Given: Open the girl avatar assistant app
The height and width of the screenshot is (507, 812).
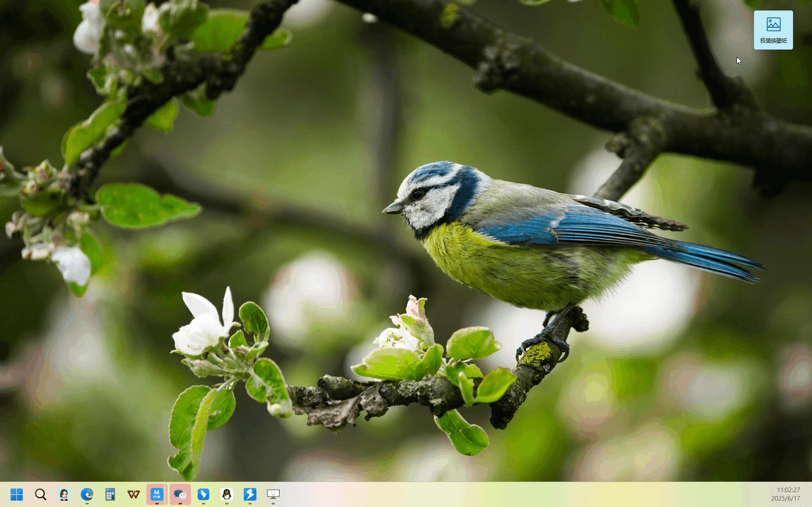Looking at the screenshot, I should [64, 494].
